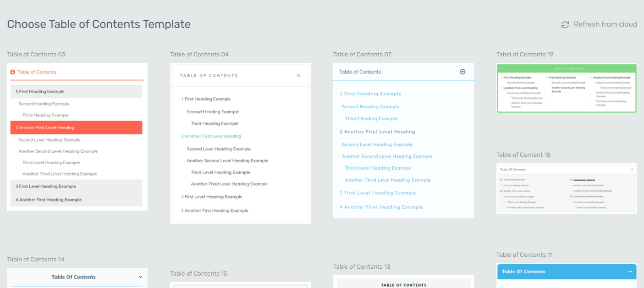Click the "Table of Contents 04" template label
The height and width of the screenshot is (288, 644).
click(x=199, y=55)
